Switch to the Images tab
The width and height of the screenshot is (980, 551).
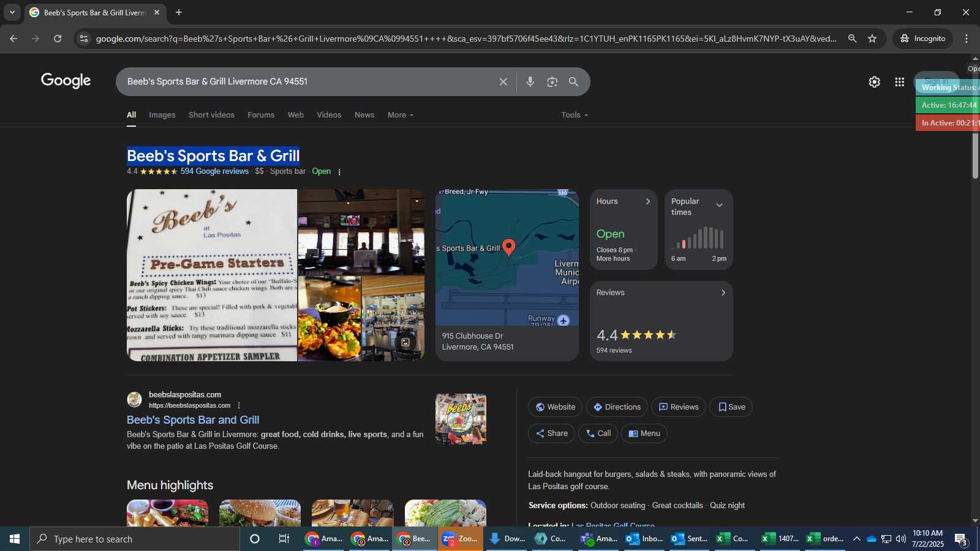pyautogui.click(x=162, y=115)
